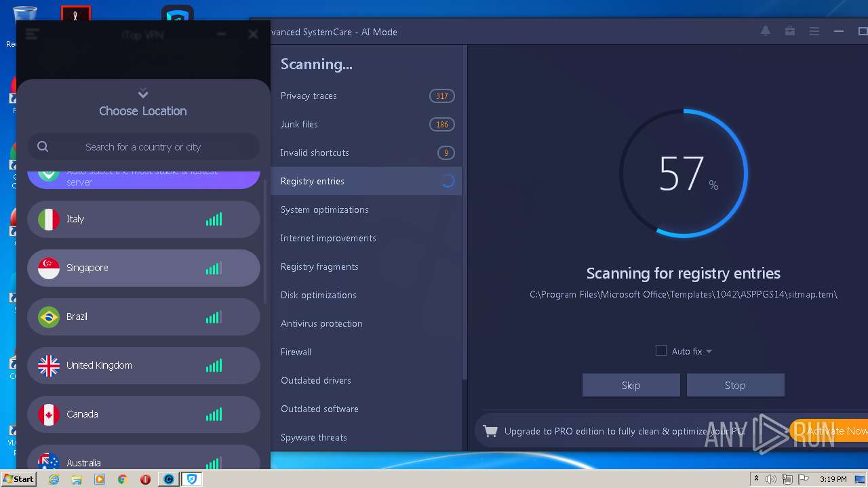The image size is (868, 488).
Task: Open the iTop VPN hamburger menu
Action: click(32, 35)
